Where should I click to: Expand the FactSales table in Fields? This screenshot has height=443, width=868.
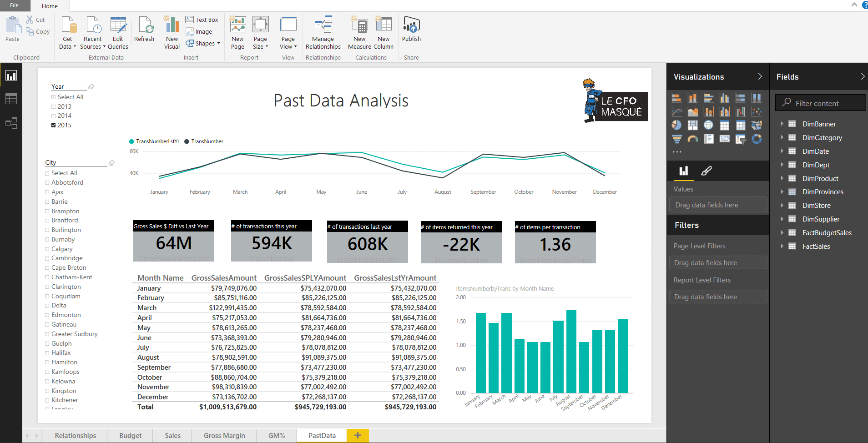(x=782, y=246)
